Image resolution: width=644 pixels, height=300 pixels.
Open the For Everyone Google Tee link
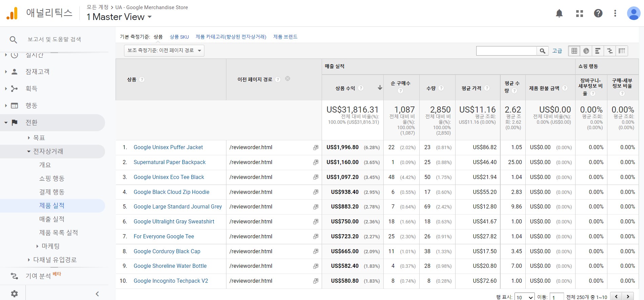pyautogui.click(x=164, y=237)
